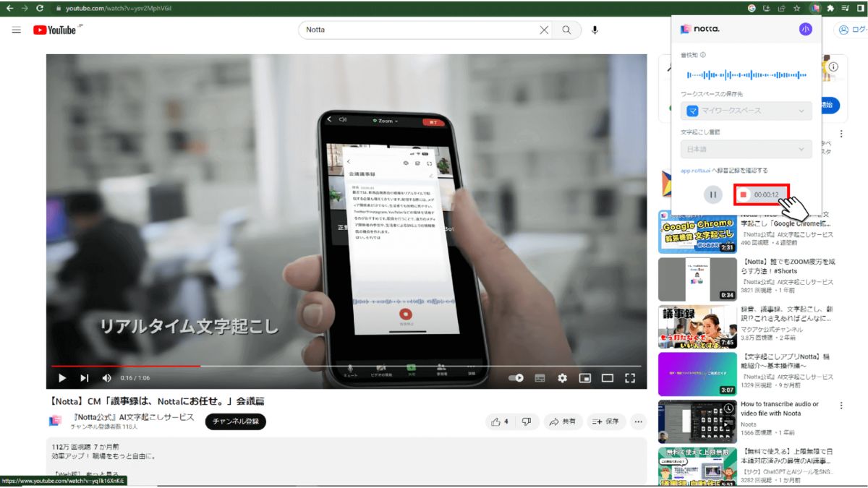Screen dimensions: 868x488
Task: Open the ZOOM疲労 #Shorts video thumbnail
Action: click(x=696, y=279)
